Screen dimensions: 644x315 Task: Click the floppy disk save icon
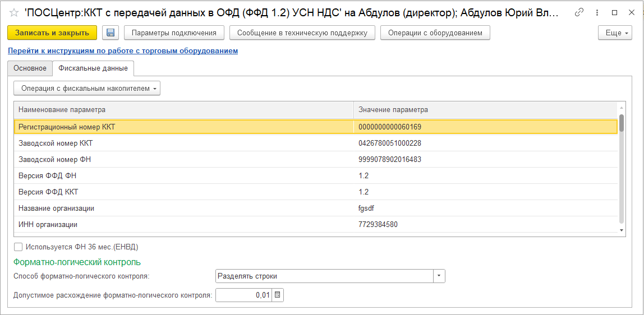(110, 33)
